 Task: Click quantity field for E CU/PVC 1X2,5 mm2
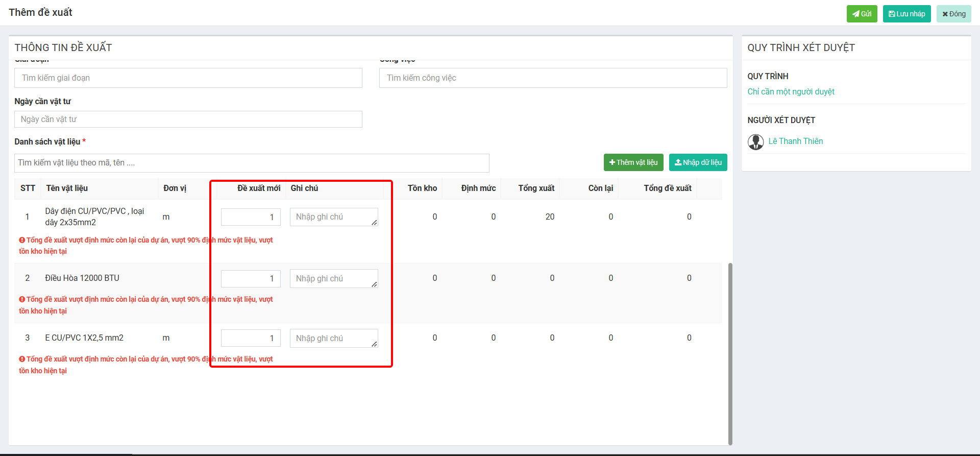[x=251, y=338]
